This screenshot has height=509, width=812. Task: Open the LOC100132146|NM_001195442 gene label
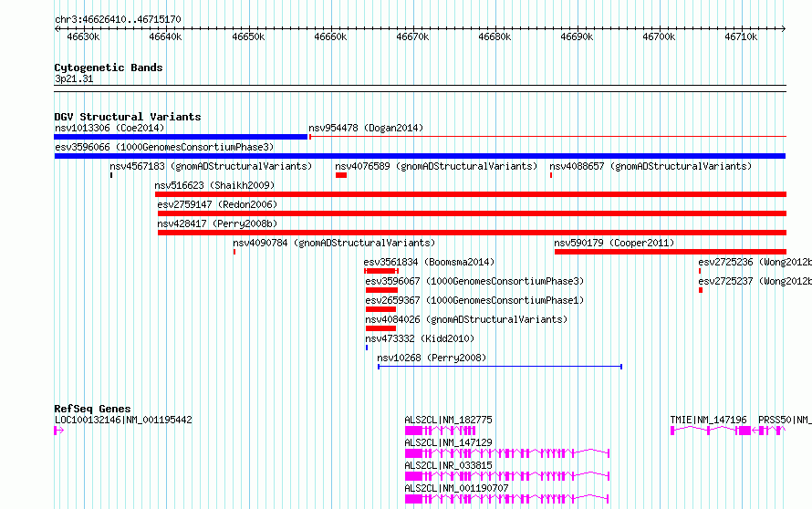coord(123,420)
